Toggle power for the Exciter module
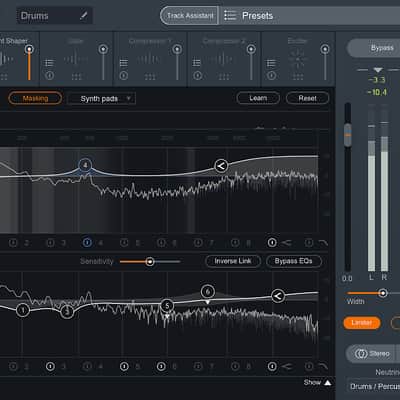 click(271, 76)
